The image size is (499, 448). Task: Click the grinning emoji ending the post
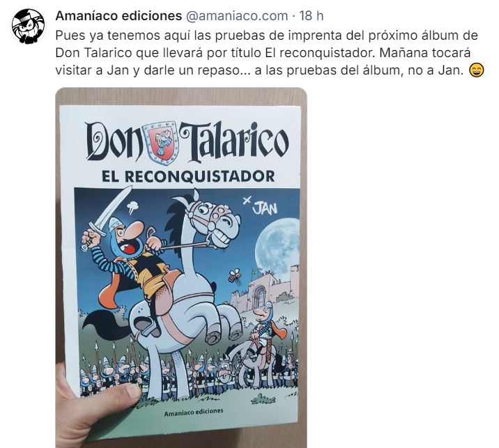click(477, 70)
